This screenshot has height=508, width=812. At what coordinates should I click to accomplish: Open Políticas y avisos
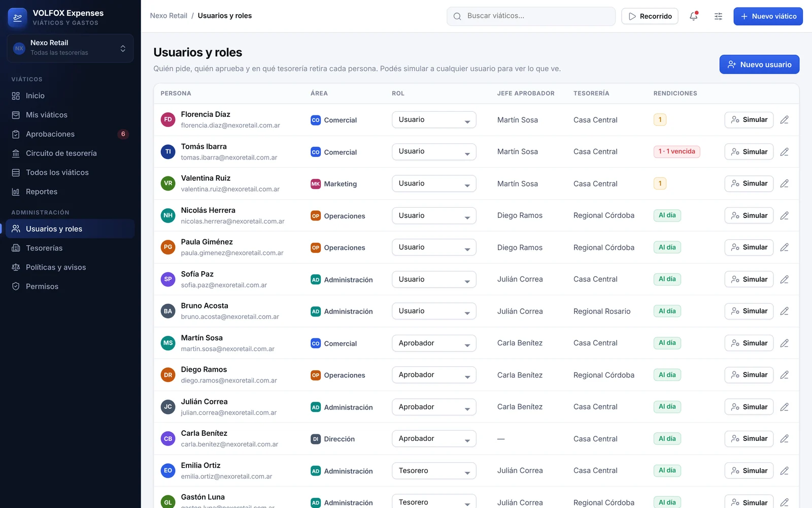click(x=70, y=267)
